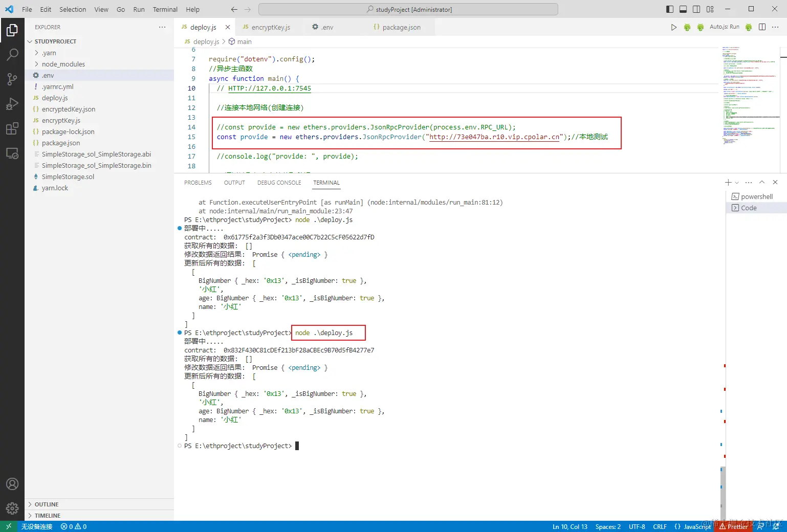Expand the TIMELINE section
787x532 pixels.
[99, 516]
